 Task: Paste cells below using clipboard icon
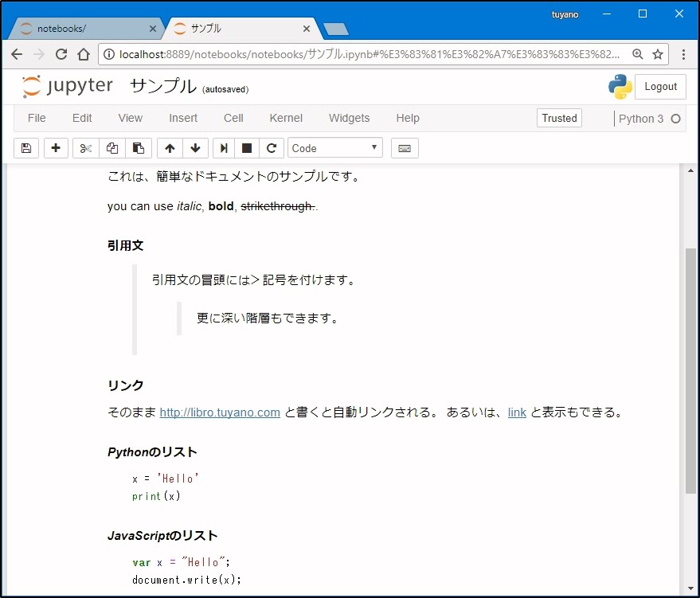(x=139, y=148)
